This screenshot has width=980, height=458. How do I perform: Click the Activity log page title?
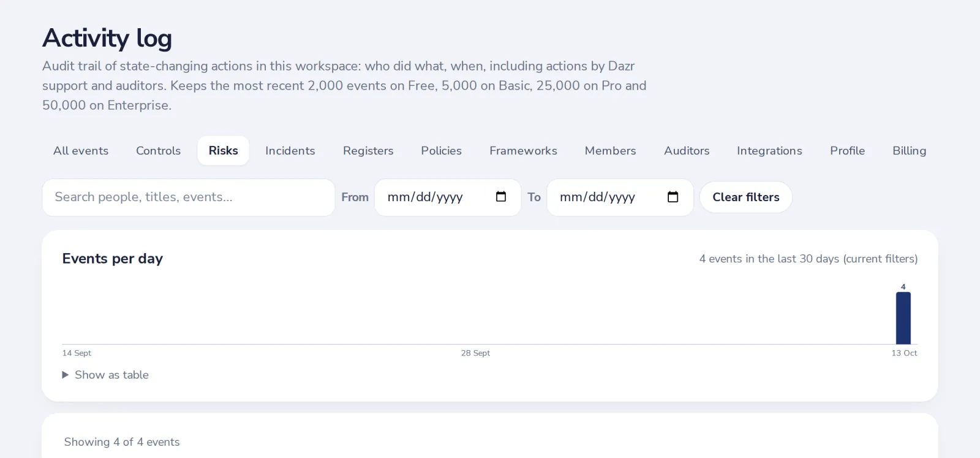[x=107, y=38]
